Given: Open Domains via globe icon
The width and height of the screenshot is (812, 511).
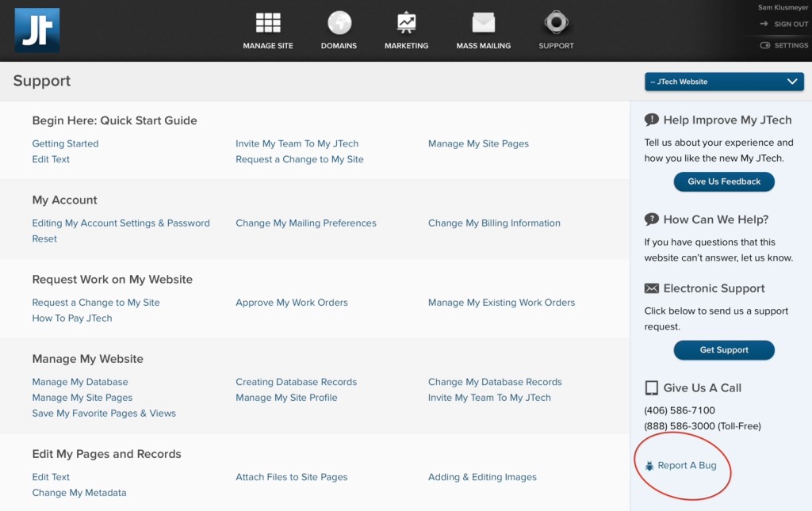Looking at the screenshot, I should click(x=339, y=23).
